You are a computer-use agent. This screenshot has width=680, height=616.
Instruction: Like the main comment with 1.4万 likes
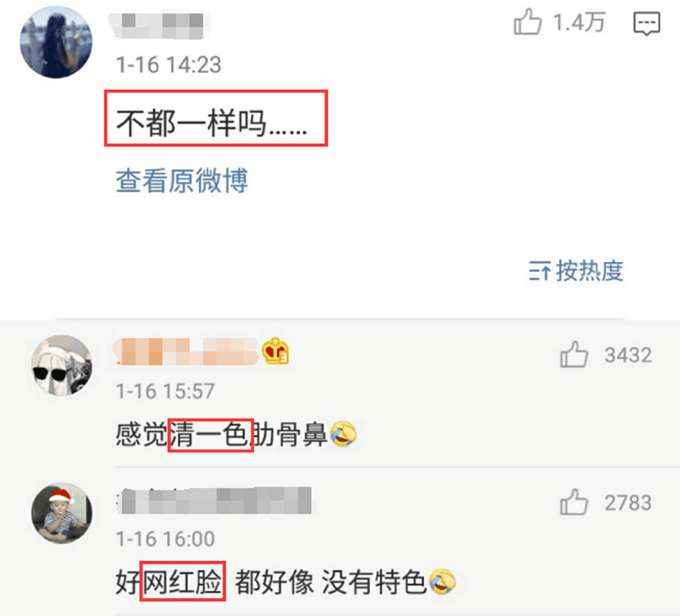pyautogui.click(x=528, y=21)
